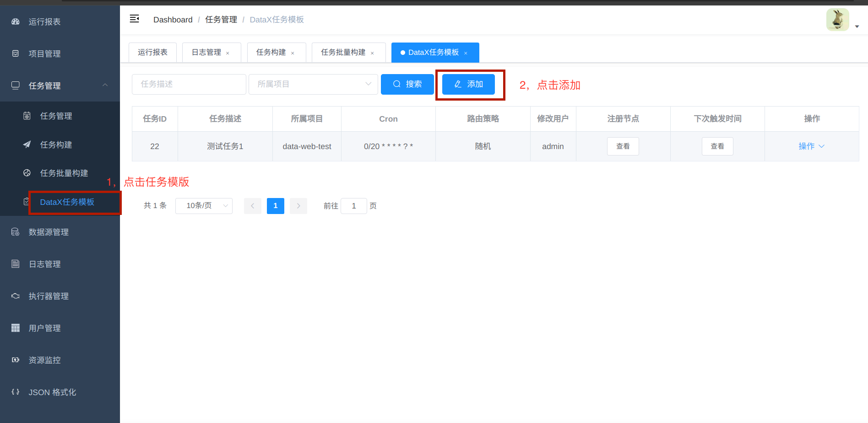Select 项目管理 in the sidebar
868x423 pixels.
44,53
